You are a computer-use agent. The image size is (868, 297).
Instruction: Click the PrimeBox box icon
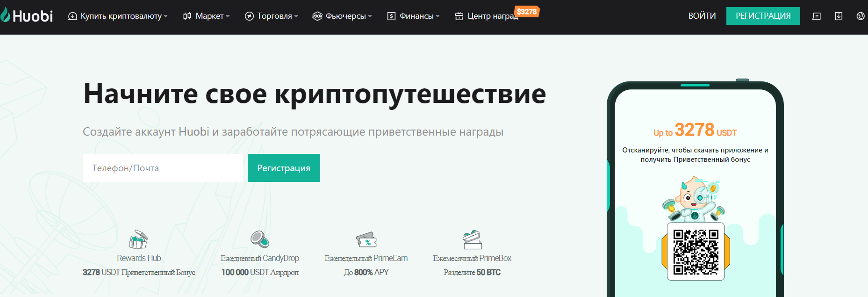(x=472, y=239)
